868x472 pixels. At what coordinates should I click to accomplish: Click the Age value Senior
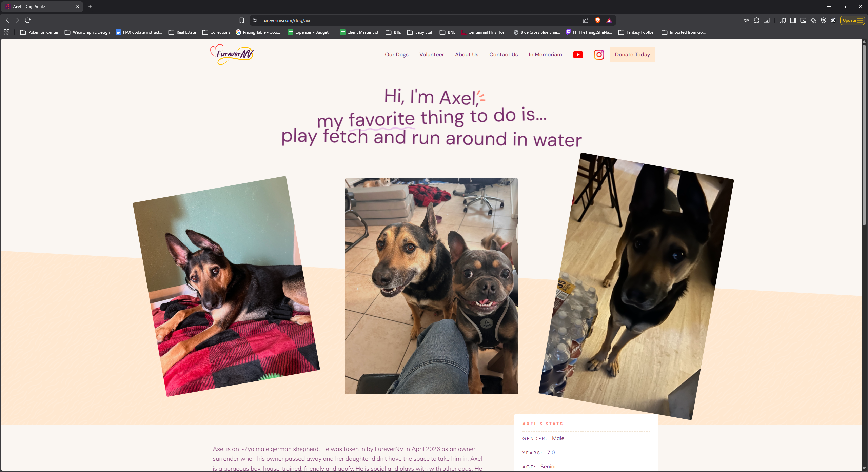(x=548, y=466)
